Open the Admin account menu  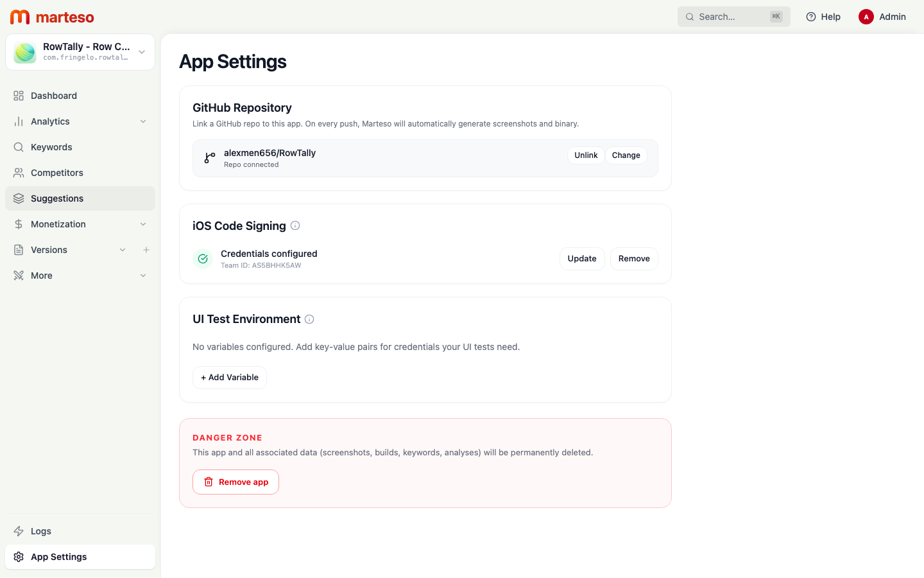[x=883, y=17]
